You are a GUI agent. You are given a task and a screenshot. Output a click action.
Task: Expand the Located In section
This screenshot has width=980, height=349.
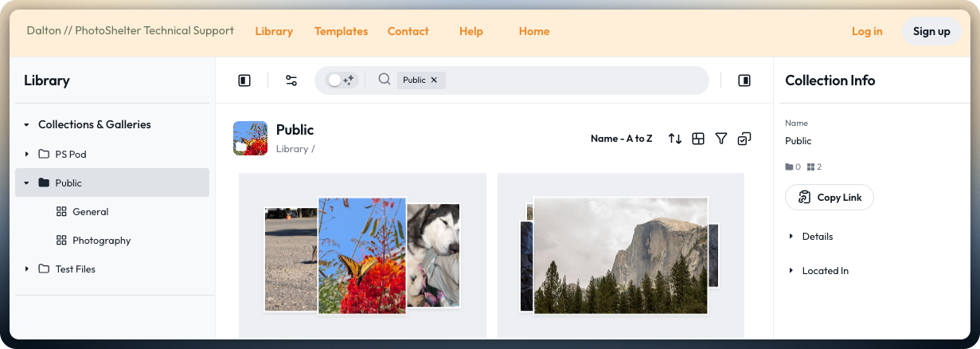point(791,271)
